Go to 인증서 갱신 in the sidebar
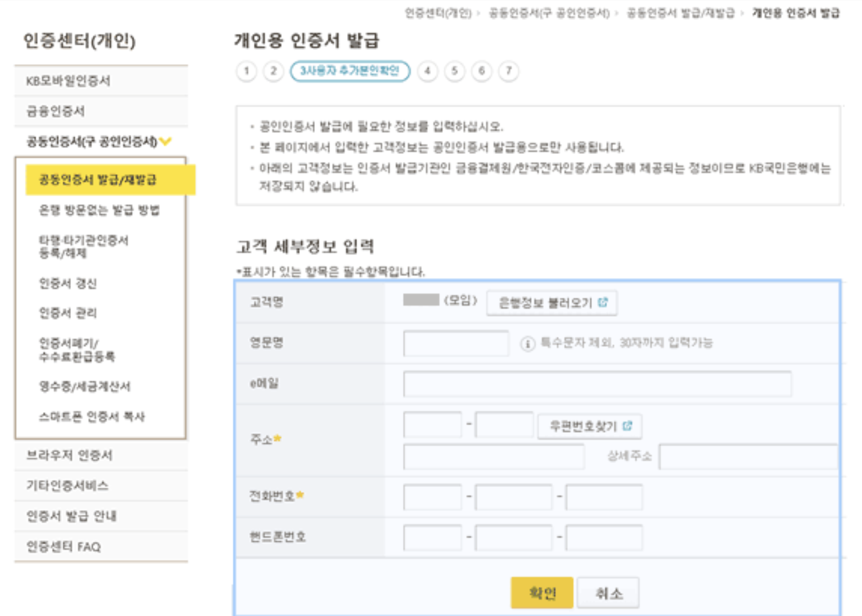The image size is (862, 616). 68,283
